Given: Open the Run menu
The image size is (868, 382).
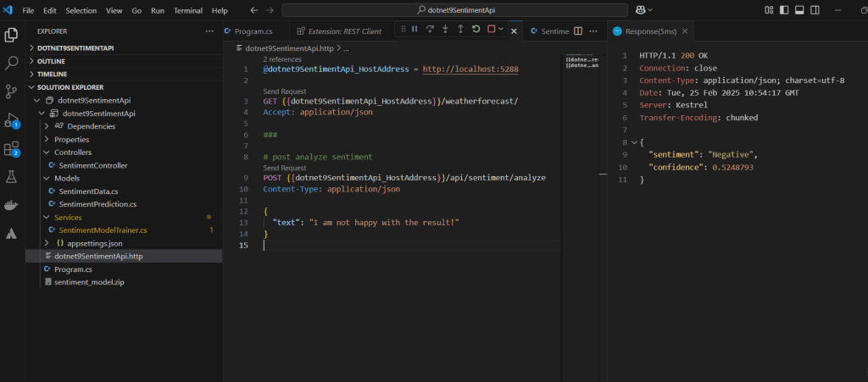Looking at the screenshot, I should [x=158, y=10].
